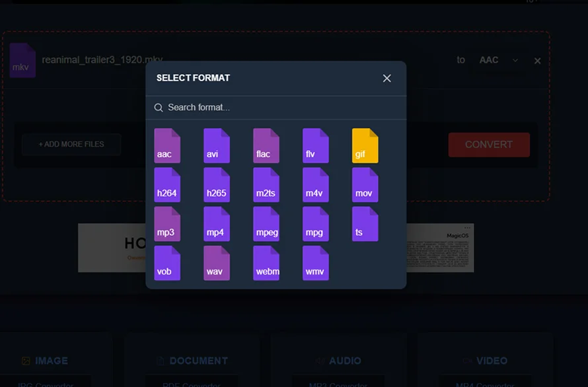Choose the avi format icon
588x387 pixels.
click(217, 145)
